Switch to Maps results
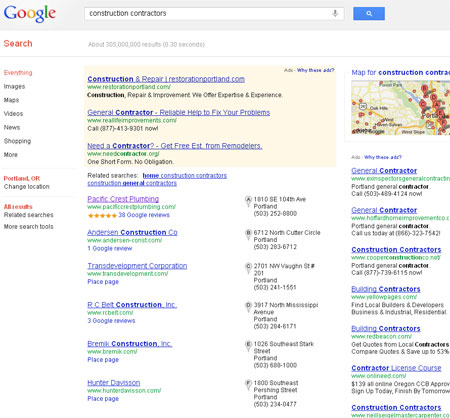 point(11,100)
